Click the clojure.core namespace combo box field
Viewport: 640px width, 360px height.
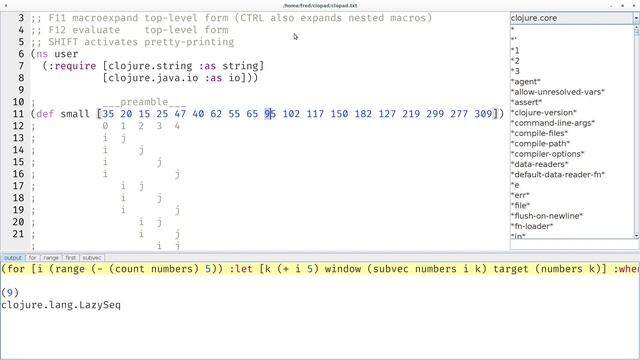(571, 18)
